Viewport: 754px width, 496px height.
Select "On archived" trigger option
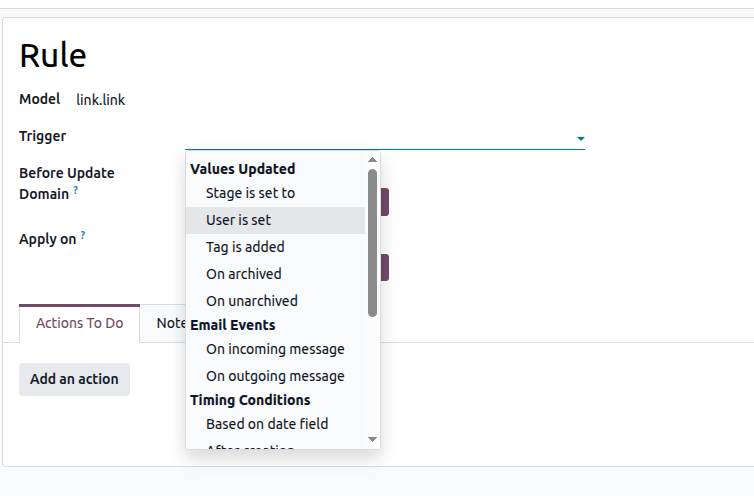(243, 274)
